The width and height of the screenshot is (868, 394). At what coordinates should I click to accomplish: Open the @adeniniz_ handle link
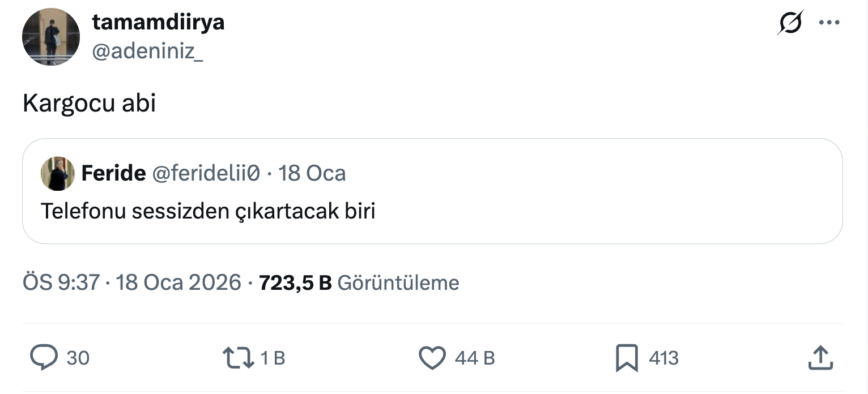click(x=148, y=51)
